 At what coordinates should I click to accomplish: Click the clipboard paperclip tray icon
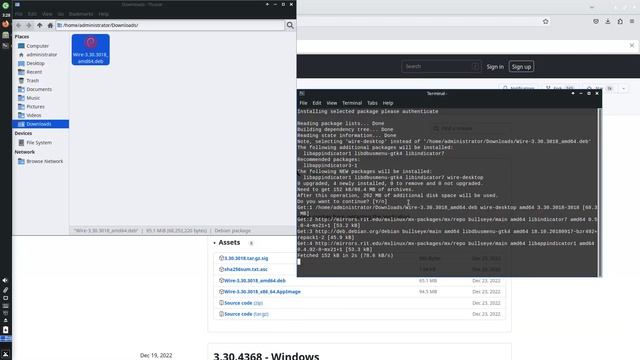tap(5, 290)
